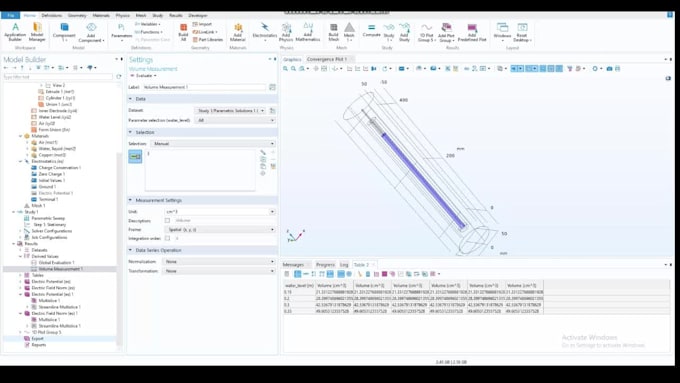The width and height of the screenshot is (680, 383).
Task: Select Parametric Sweep tree node
Action: coord(48,218)
